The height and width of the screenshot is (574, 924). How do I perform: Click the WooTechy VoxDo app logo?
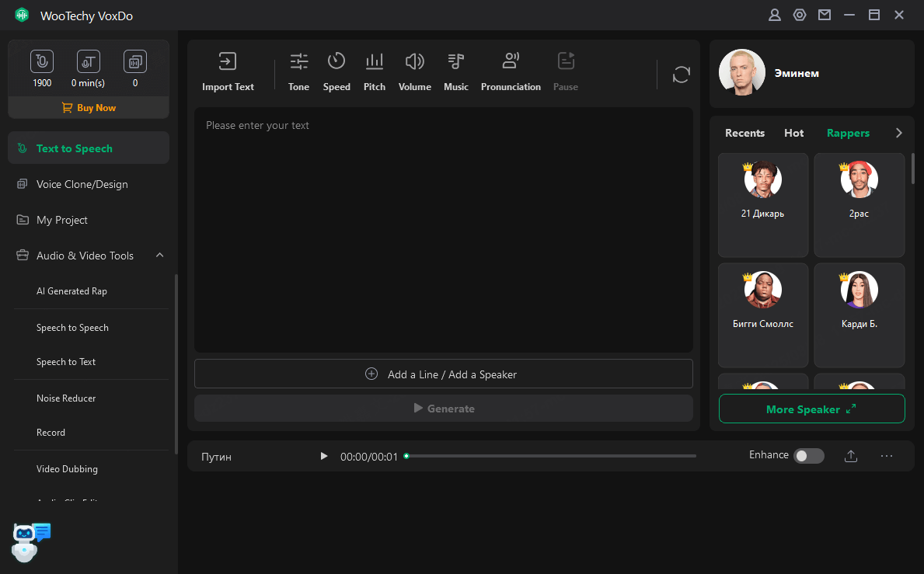coord(22,16)
